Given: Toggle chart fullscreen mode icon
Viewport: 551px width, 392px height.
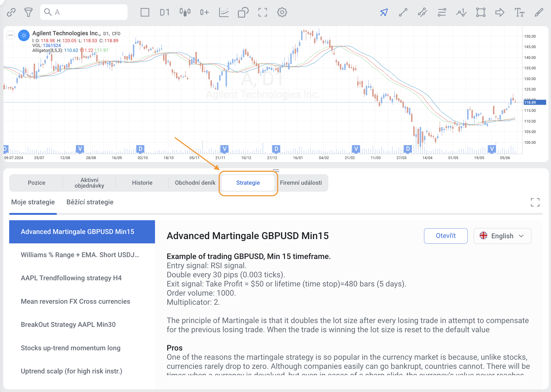Looking at the screenshot, I should coord(263,12).
